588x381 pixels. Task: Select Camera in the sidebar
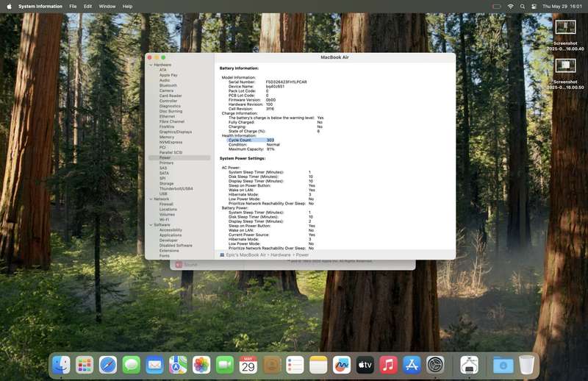pos(167,91)
